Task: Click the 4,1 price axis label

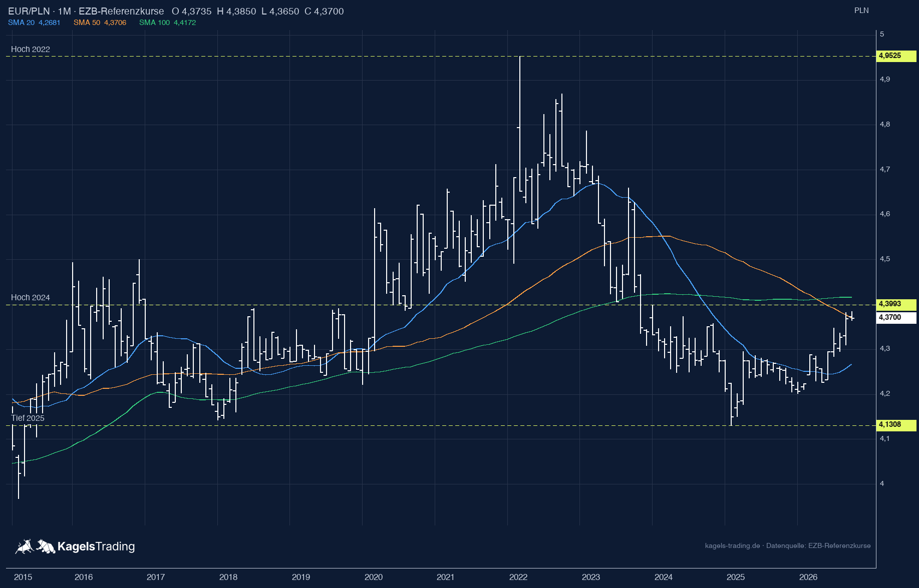Action: tap(885, 438)
